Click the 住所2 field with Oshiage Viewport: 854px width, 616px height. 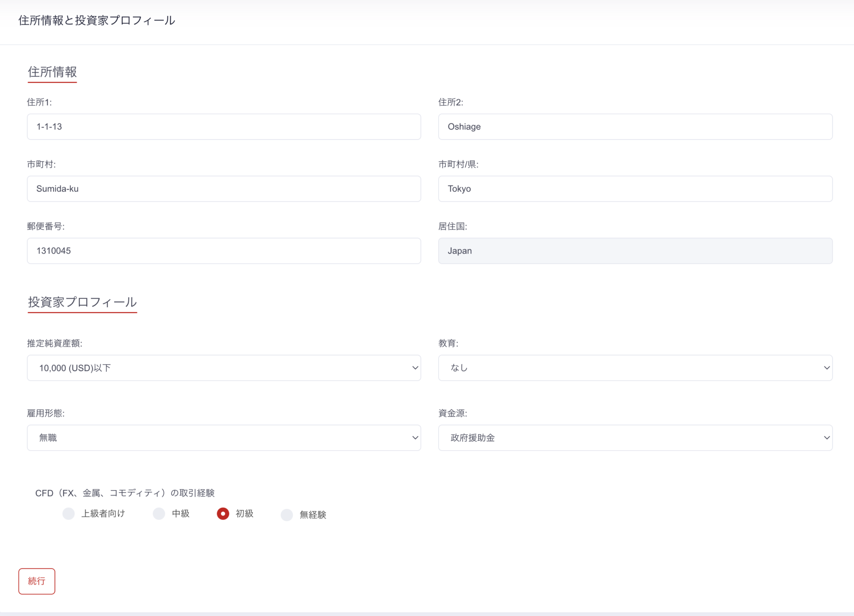click(x=635, y=127)
